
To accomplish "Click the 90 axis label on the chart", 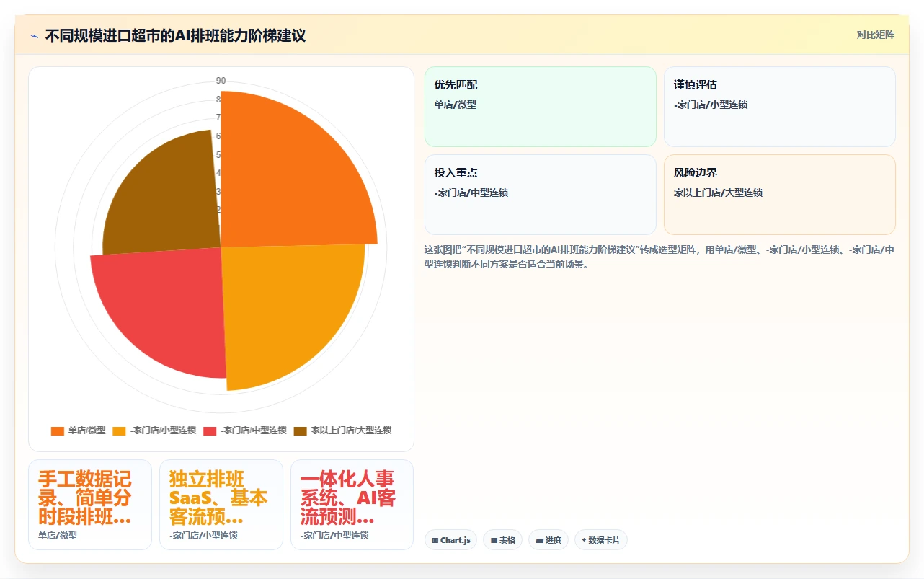I will [x=221, y=81].
